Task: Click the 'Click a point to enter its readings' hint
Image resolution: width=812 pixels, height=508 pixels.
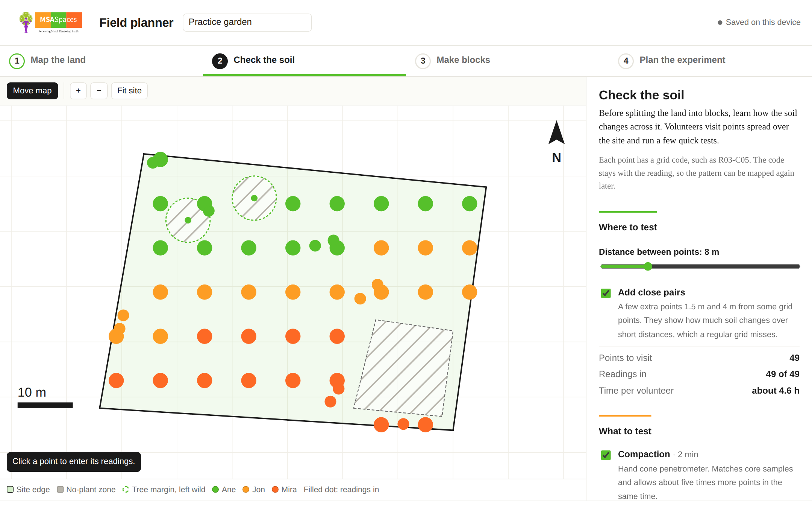Action: coord(74,462)
